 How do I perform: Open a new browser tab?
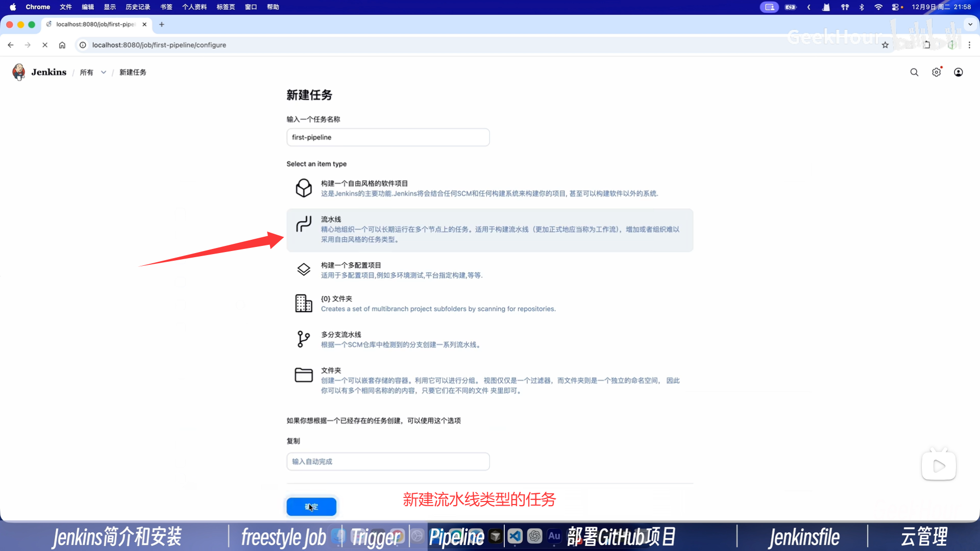[x=162, y=24]
